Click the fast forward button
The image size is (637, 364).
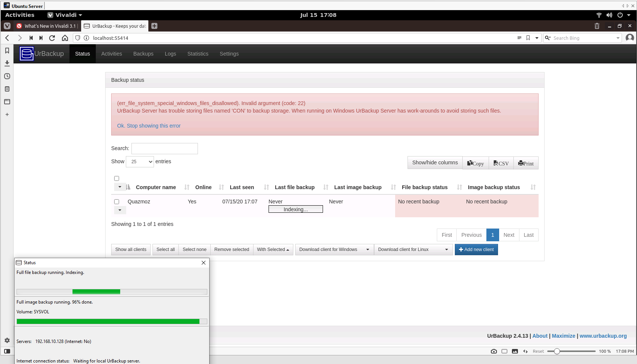[x=41, y=38]
